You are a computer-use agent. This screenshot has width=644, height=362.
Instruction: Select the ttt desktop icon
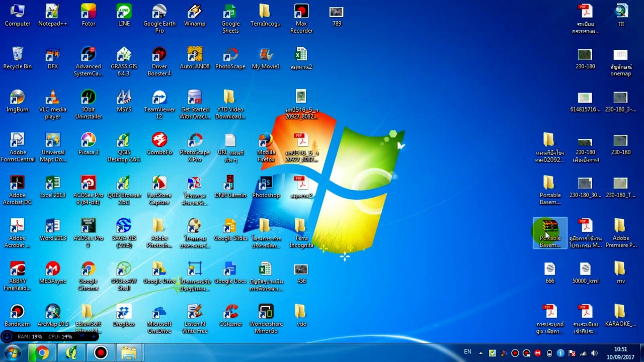(621, 15)
